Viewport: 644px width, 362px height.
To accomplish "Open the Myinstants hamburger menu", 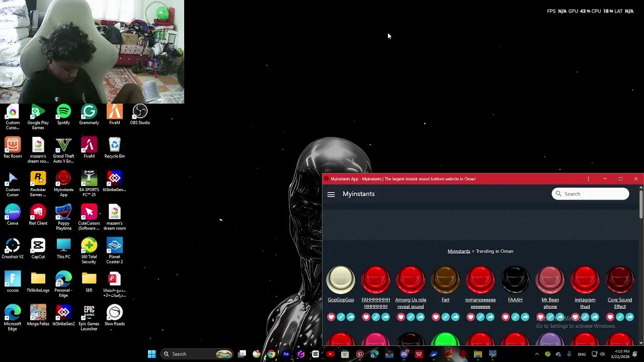I will click(x=331, y=194).
